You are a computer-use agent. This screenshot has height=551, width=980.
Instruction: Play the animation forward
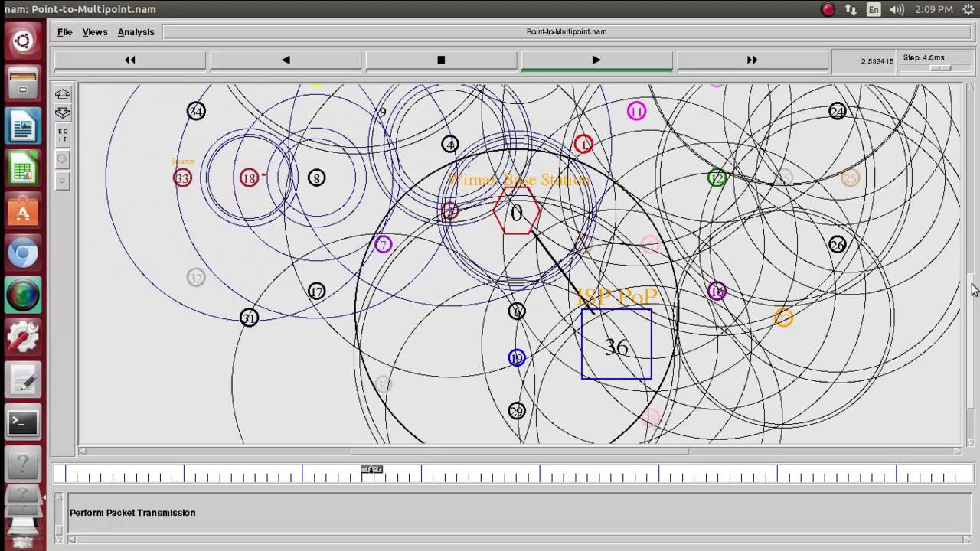pyautogui.click(x=596, y=60)
